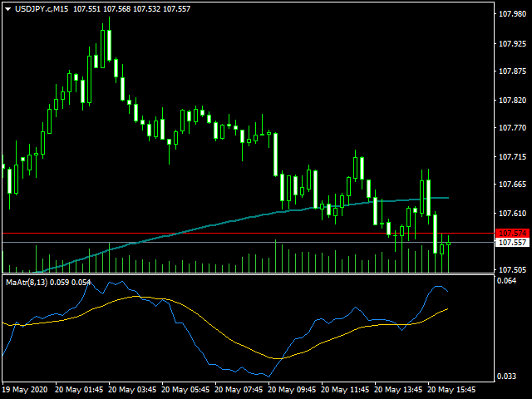Click the current price label 107.557
Image resolution: width=532 pixels, height=399 pixels.
512,242
